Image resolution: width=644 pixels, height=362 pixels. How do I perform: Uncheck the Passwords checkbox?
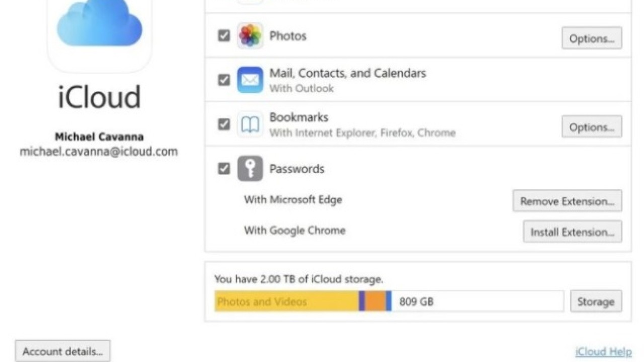tap(224, 168)
